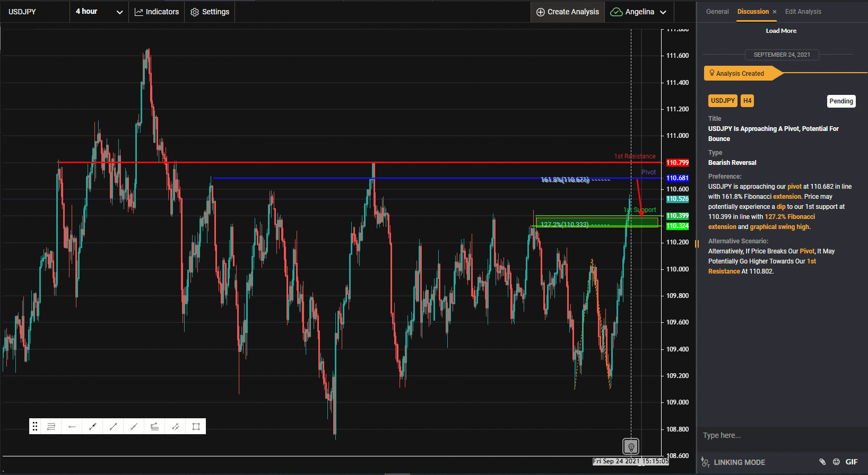Screen dimensions: 868x475
Task: Click the SEPTEMBER 24, 2021 date label
Action: 782,55
